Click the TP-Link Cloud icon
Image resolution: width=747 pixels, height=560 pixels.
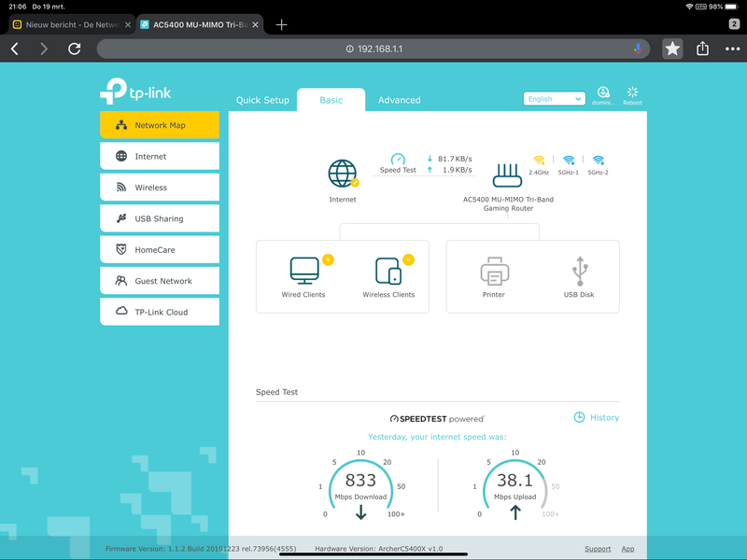[x=121, y=311]
